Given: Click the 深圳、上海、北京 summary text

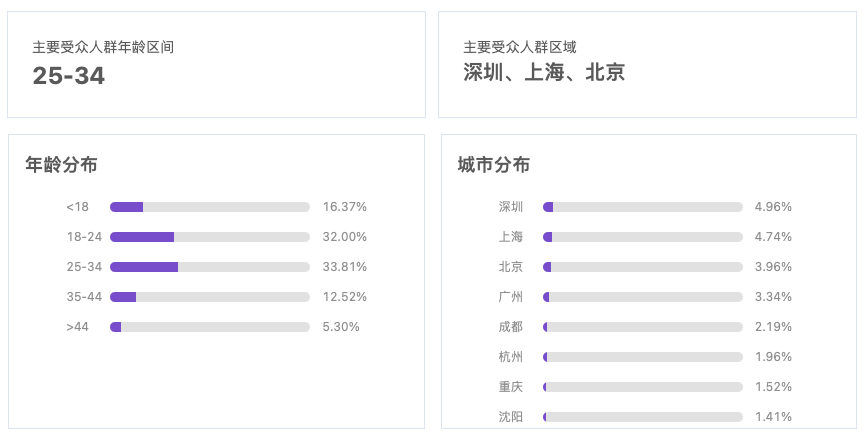Looking at the screenshot, I should [x=544, y=72].
